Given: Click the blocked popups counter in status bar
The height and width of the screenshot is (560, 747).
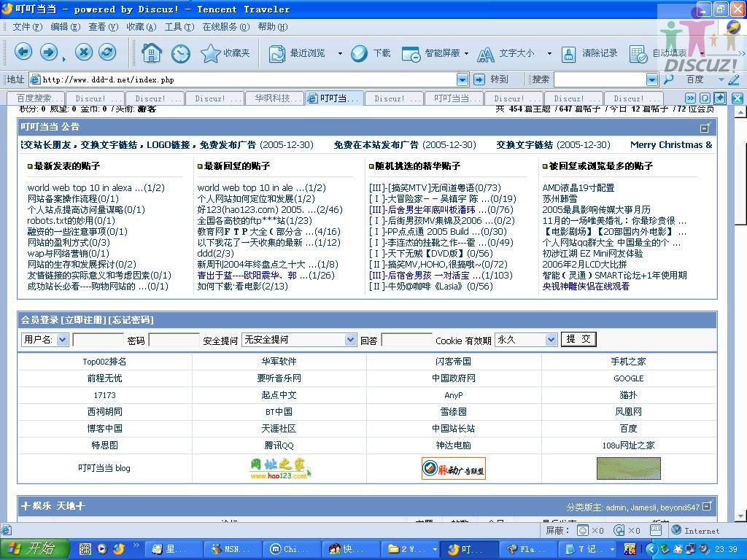Looking at the screenshot, I should click(x=590, y=531).
